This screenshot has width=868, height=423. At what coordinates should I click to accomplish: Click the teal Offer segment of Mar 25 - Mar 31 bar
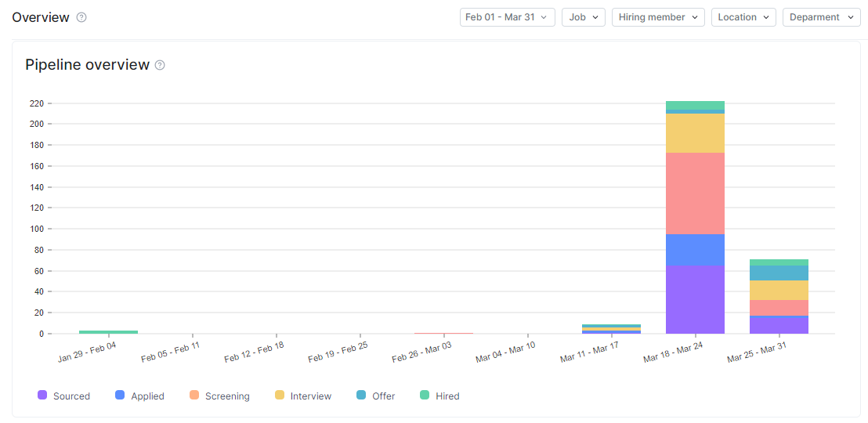tap(779, 273)
